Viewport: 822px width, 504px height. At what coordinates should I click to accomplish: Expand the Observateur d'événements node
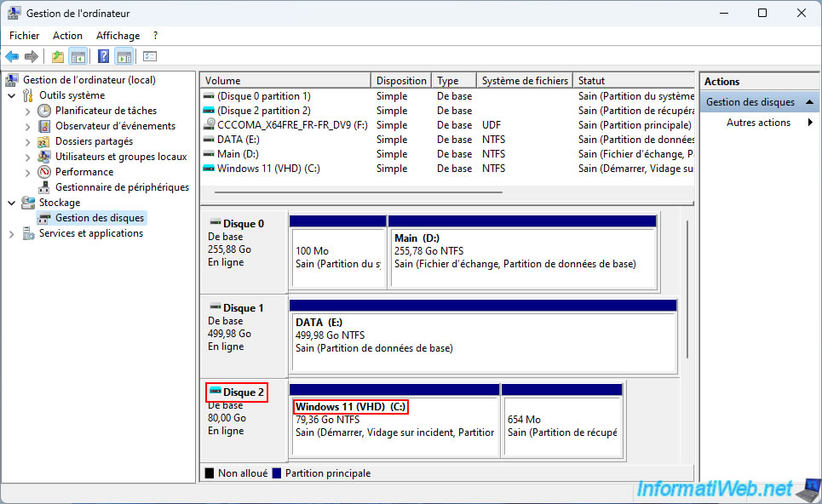point(28,126)
